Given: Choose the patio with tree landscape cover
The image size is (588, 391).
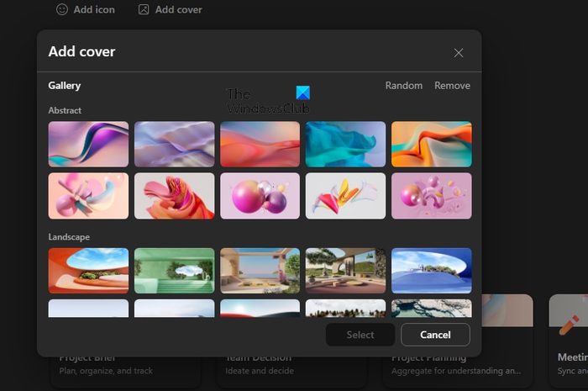Looking at the screenshot, I should 345,271.
